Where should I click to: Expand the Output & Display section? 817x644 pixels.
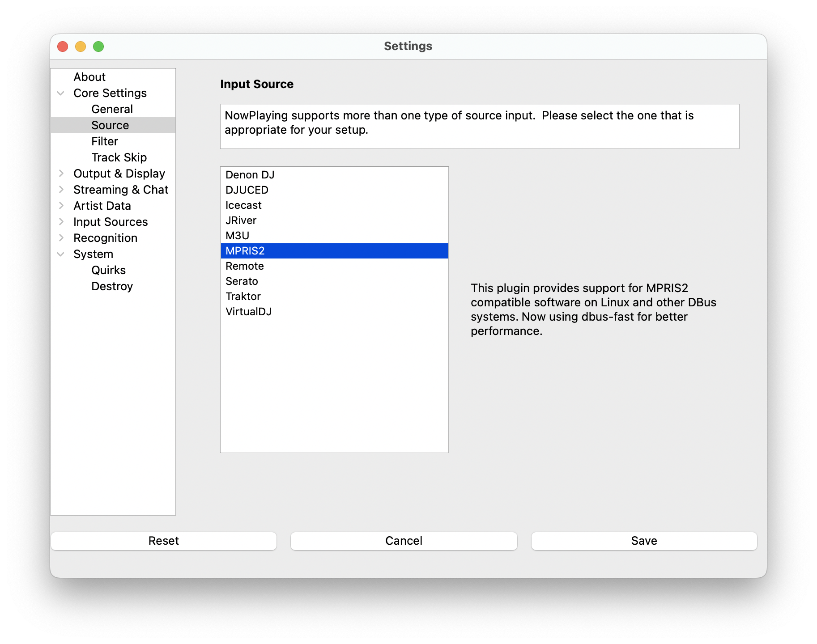[61, 174]
